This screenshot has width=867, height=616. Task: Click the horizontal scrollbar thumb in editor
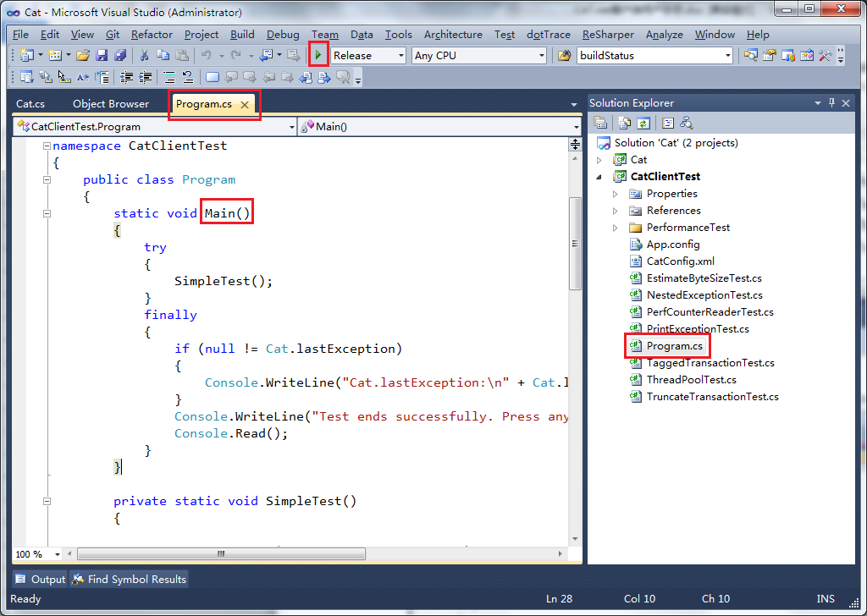point(221,553)
